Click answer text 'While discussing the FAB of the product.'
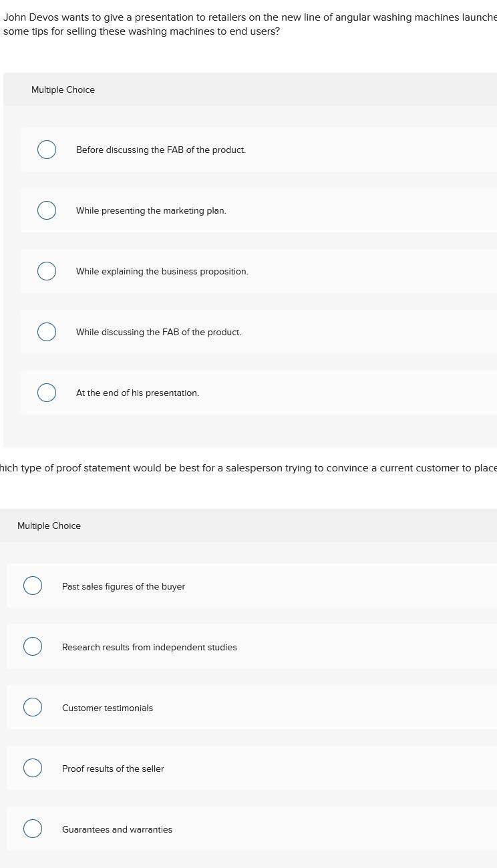The height and width of the screenshot is (868, 497). click(x=159, y=333)
